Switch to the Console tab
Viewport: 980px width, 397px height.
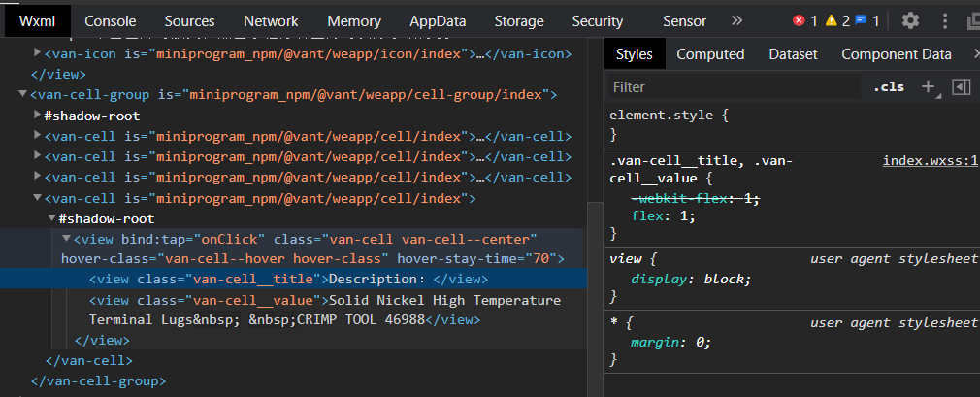click(x=110, y=20)
